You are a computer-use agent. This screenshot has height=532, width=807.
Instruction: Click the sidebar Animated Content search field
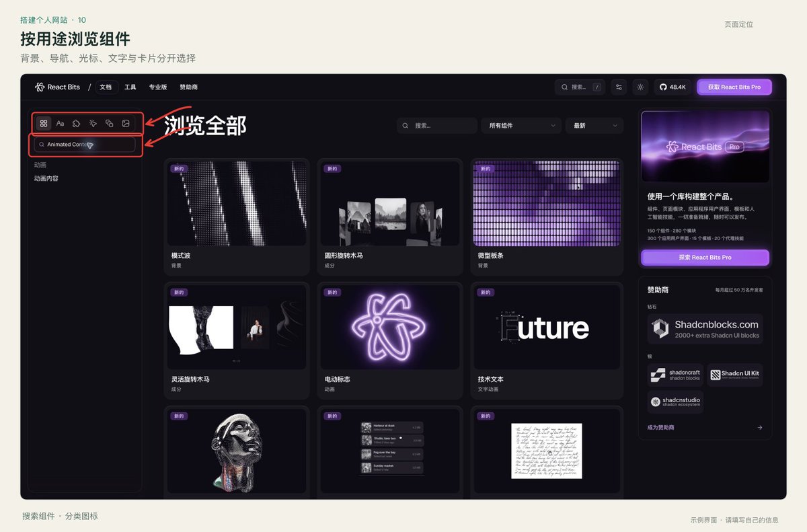[x=85, y=145]
